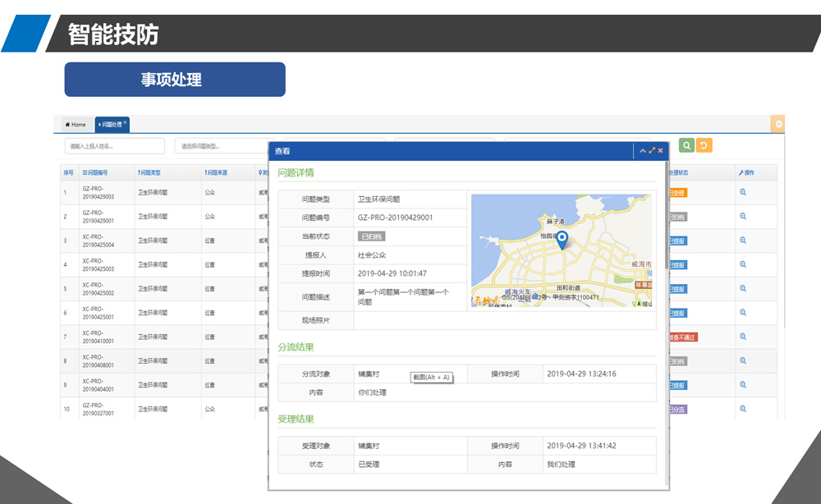Image resolution: width=821 pixels, height=504 pixels.
Task: Click the 事项处理 blue banner button
Action: pyautogui.click(x=175, y=80)
